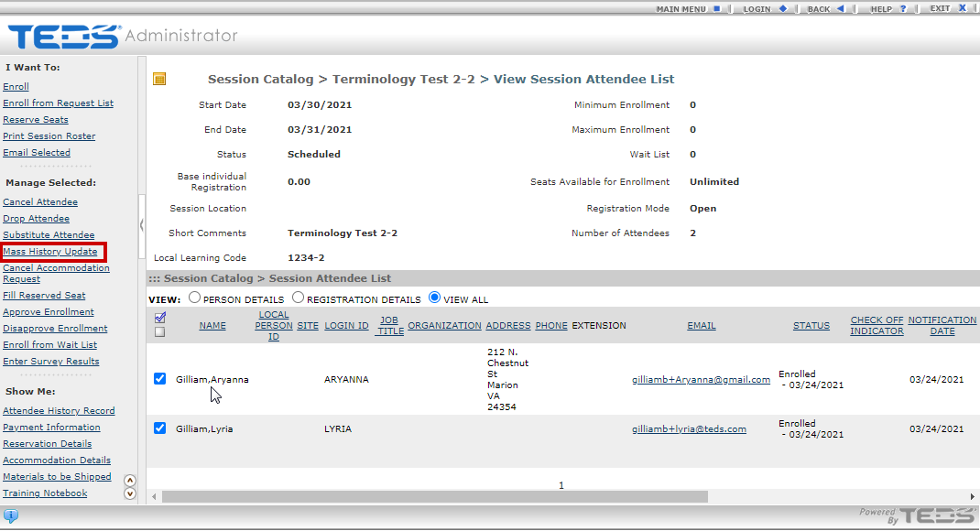Sort the table by the Name column
The height and width of the screenshot is (531, 980).
(x=212, y=326)
